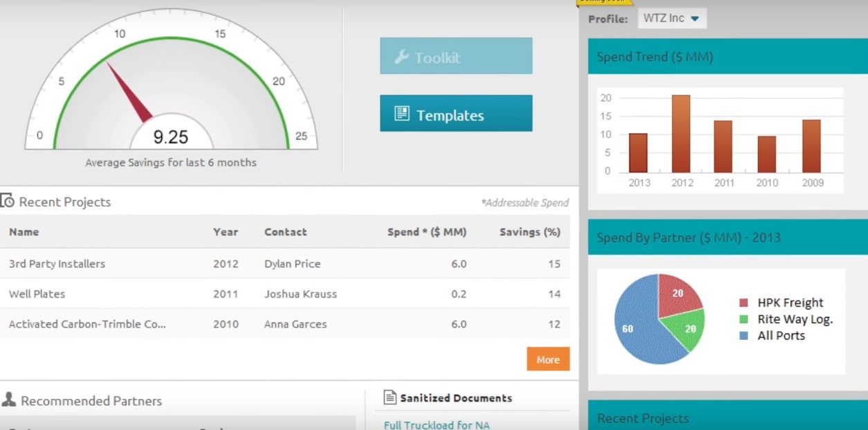Click the yellow ribbon at the top
868x430 pixels.
tap(605, 3)
